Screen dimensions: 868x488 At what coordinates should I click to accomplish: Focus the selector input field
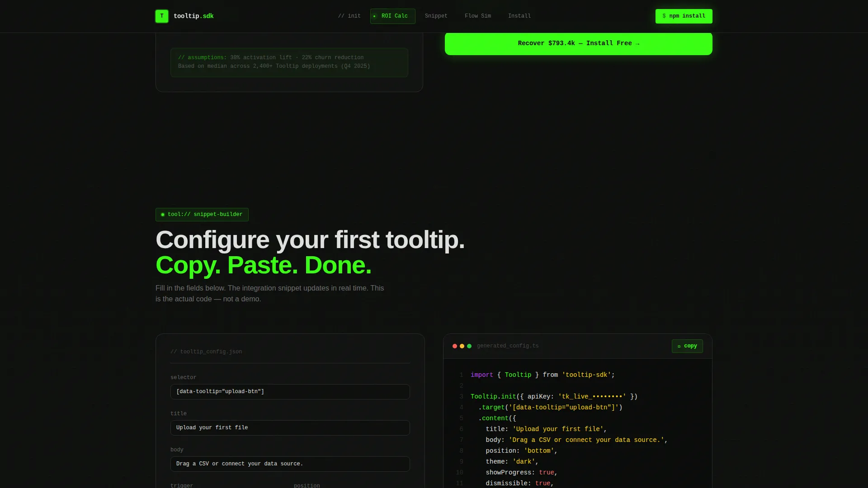point(290,392)
